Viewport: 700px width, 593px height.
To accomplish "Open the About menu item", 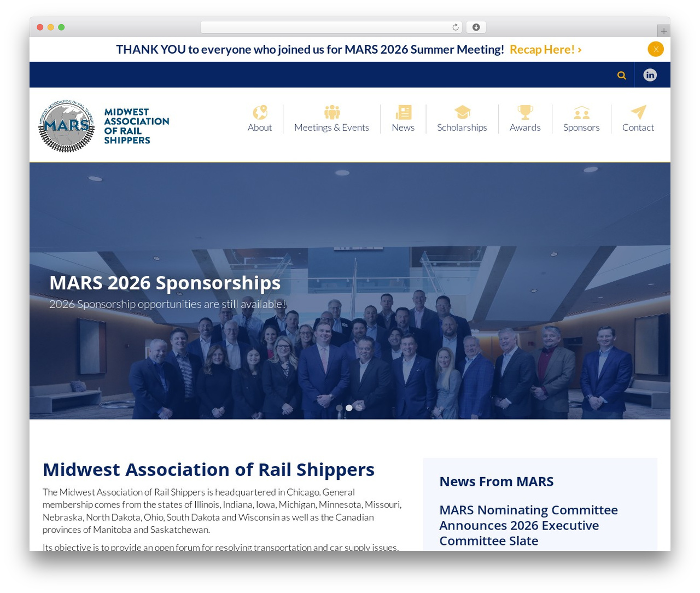I will (259, 127).
